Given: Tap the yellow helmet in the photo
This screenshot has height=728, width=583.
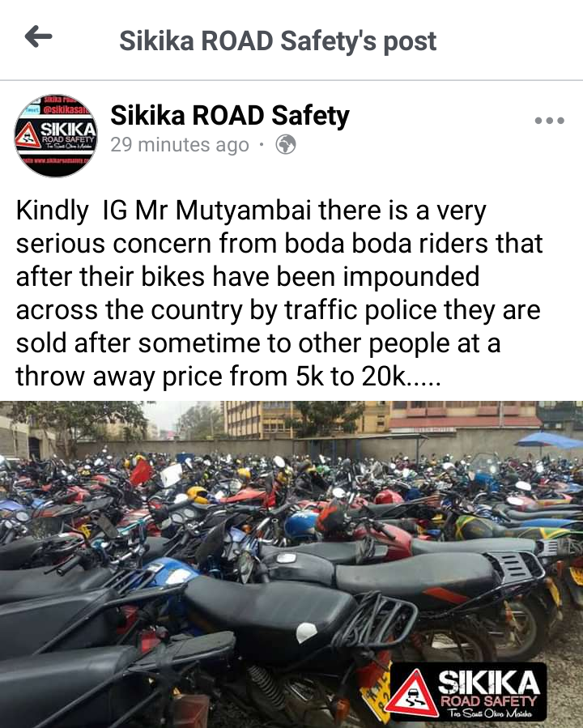Looking at the screenshot, I should pos(198,495).
